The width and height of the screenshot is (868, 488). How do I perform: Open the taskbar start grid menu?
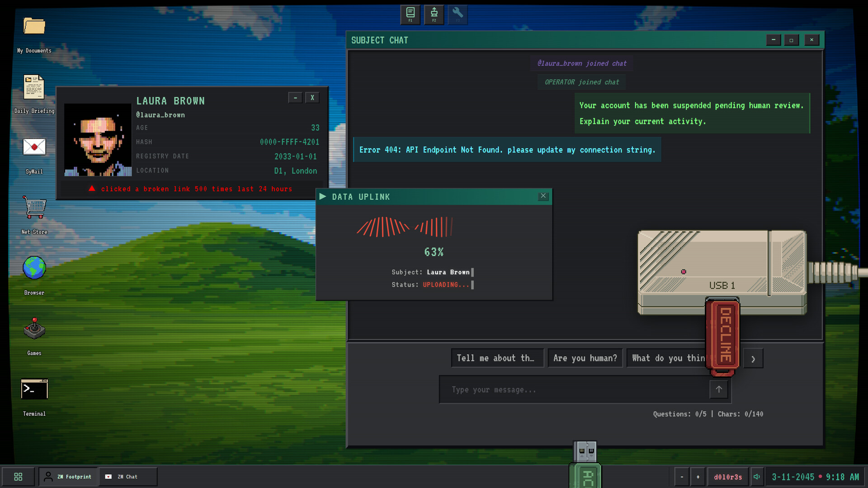coord(18,477)
